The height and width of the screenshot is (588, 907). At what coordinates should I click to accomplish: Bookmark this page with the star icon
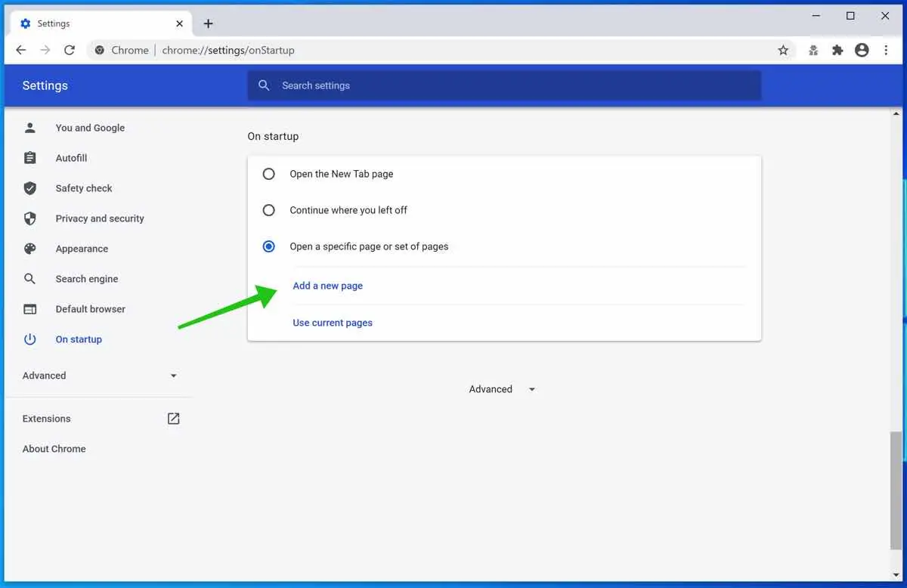click(x=783, y=50)
